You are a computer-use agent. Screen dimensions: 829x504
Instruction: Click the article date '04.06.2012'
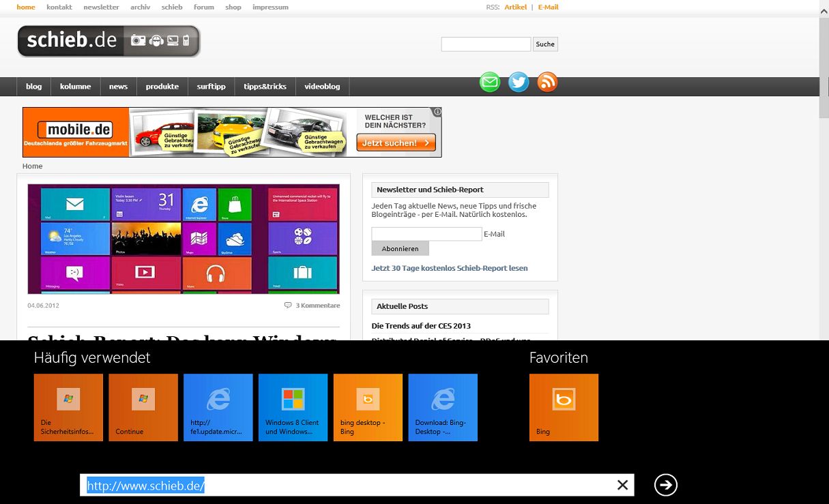43,306
